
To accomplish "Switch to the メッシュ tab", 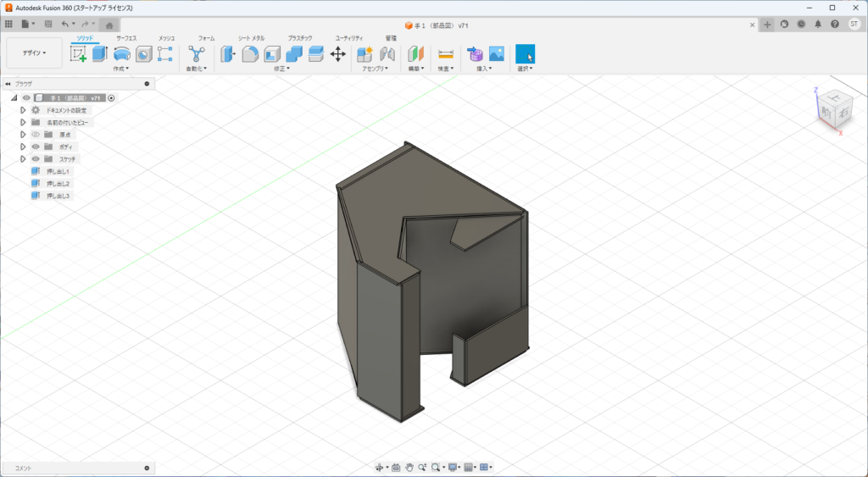I will click(167, 38).
